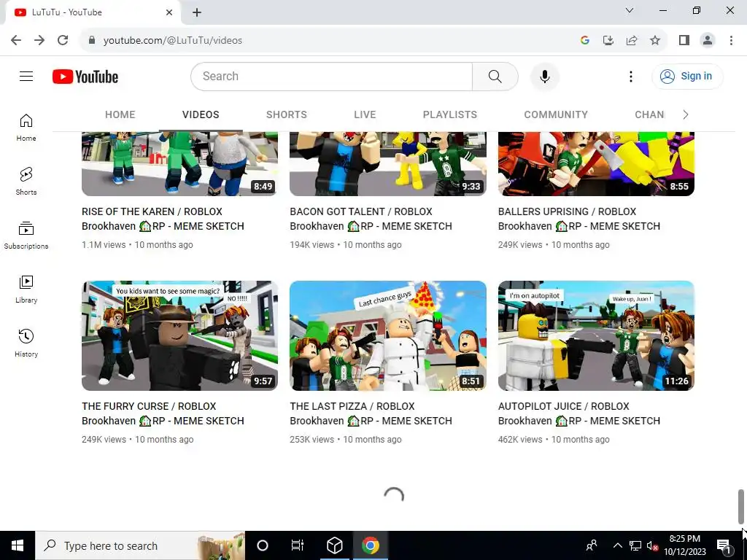This screenshot has height=560, width=747.
Task: Play THE FURRY CURSE thumbnail
Action: click(179, 335)
